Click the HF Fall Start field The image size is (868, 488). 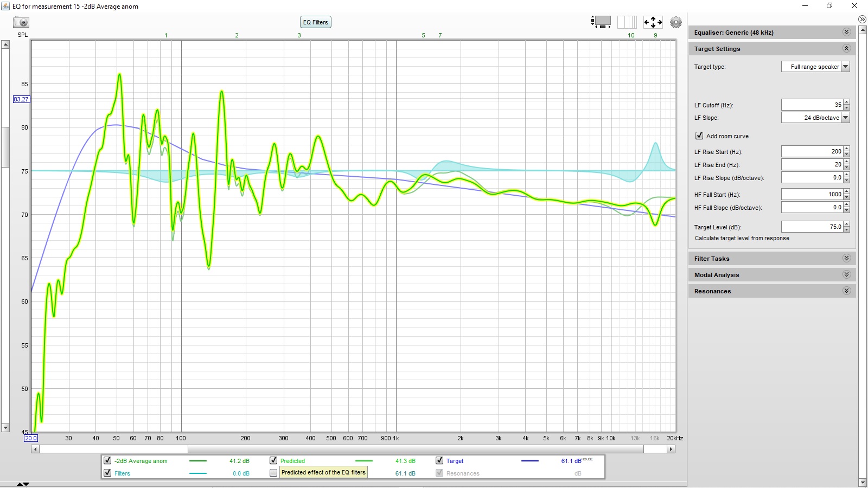[x=812, y=194]
